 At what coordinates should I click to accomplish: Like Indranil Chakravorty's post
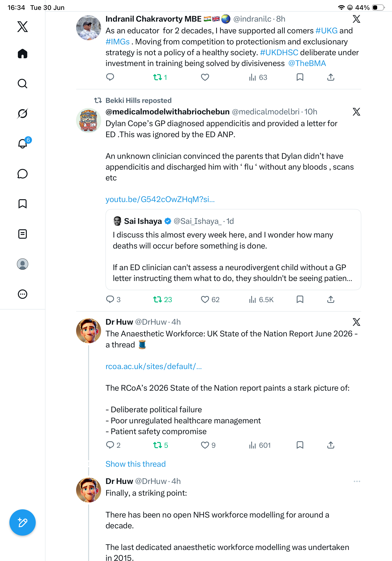coord(205,77)
